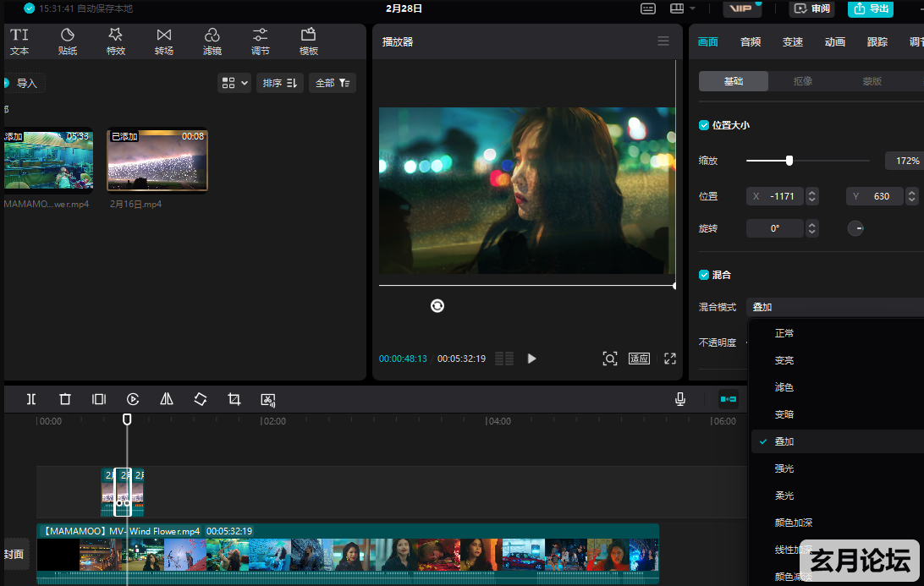The height and width of the screenshot is (586, 924).
Task: Play the video in the player
Action: (531, 359)
